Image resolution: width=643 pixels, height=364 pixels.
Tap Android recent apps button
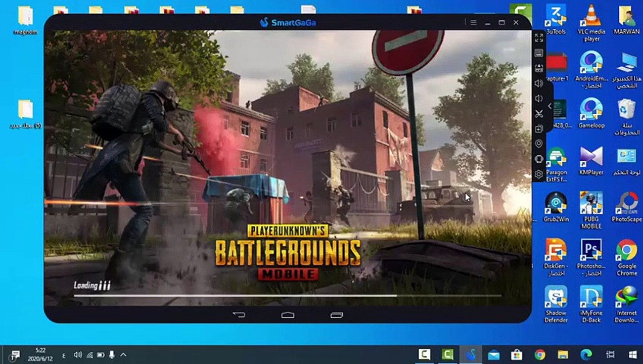pyautogui.click(x=337, y=315)
